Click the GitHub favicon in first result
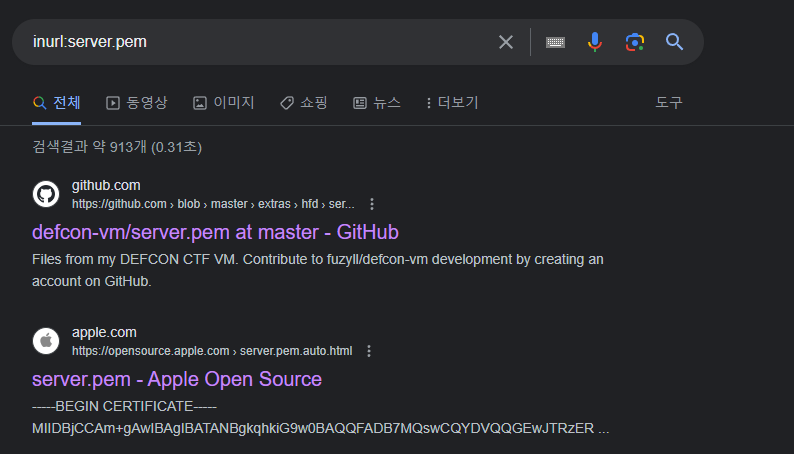This screenshot has height=454, width=794. [x=46, y=194]
